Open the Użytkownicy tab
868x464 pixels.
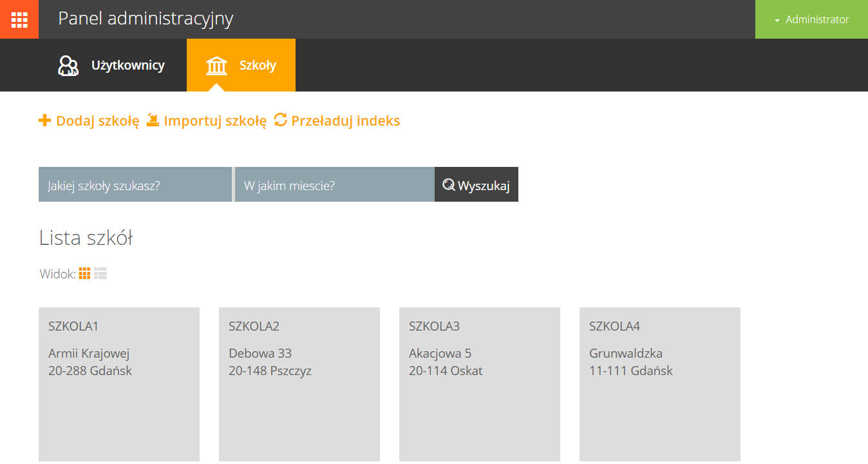(112, 65)
